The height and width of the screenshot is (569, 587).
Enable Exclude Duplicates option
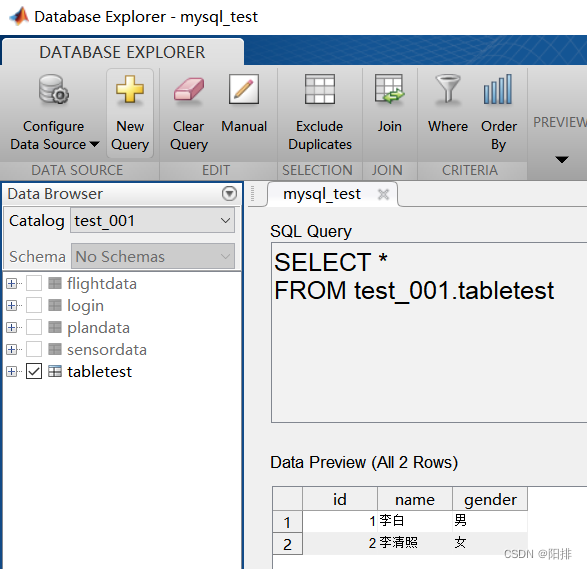pyautogui.click(x=320, y=113)
